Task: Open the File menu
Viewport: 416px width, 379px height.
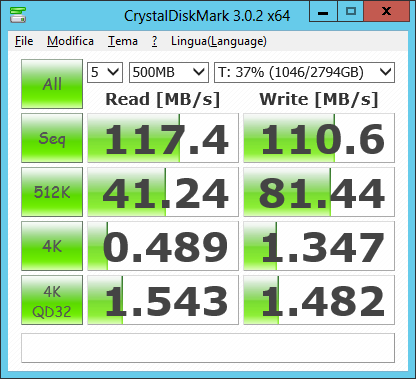Action: pyautogui.click(x=24, y=41)
